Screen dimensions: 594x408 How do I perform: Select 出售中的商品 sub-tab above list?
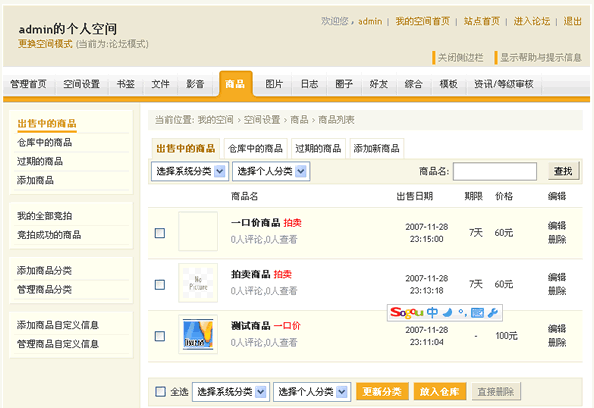(186, 148)
